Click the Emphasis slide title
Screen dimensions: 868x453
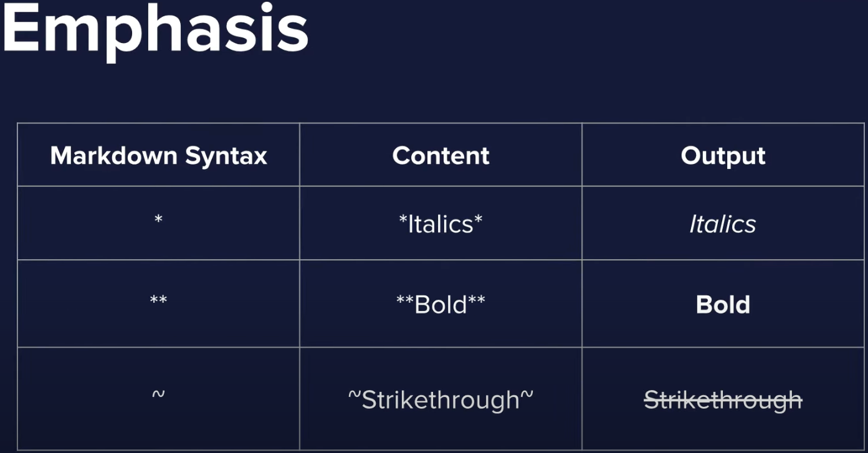click(155, 30)
